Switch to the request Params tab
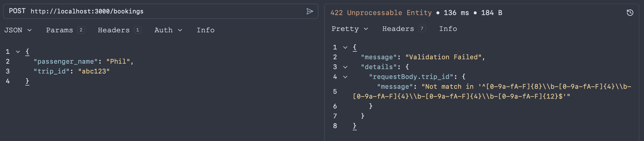This screenshot has height=141, width=644. pos(65,30)
